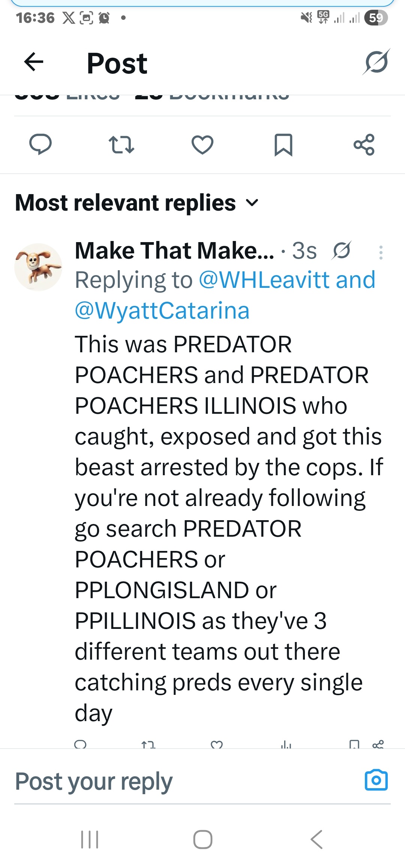The image size is (405, 868).
Task: Tap the reply speech bubble icon
Action: click(40, 144)
